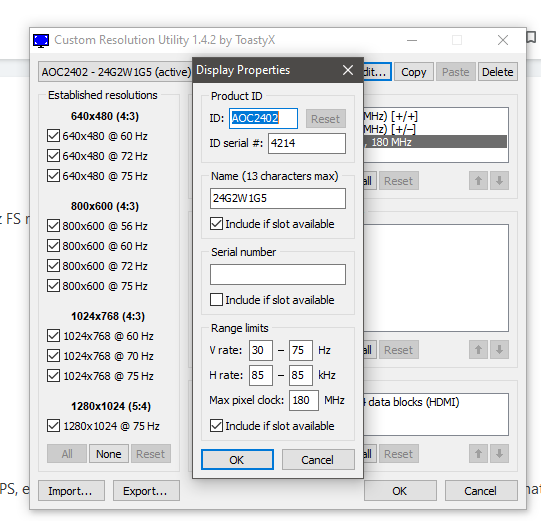Click the CRU monitor app icon in title bar
The width and height of the screenshot is (541, 521).
pyautogui.click(x=41, y=40)
